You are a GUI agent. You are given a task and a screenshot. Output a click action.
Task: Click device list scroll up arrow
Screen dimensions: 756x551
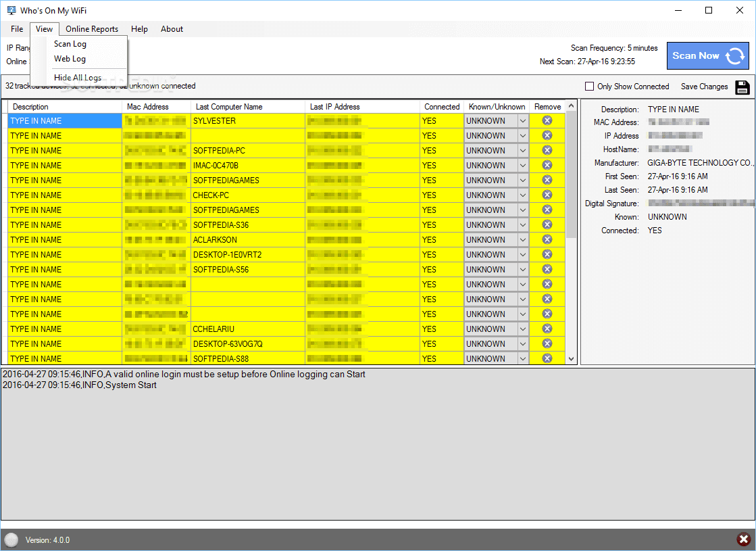click(x=572, y=105)
